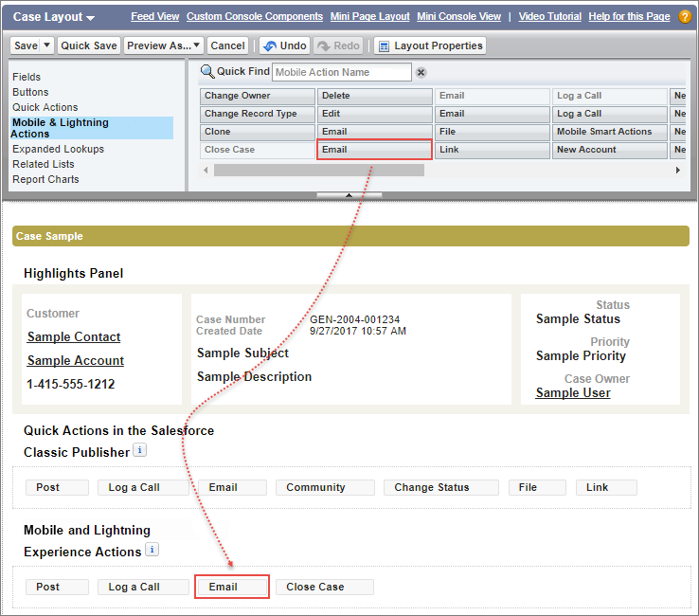Viewport: 699px width, 616px height.
Task: Collapse the palette with the up arrow handle
Action: (349, 195)
